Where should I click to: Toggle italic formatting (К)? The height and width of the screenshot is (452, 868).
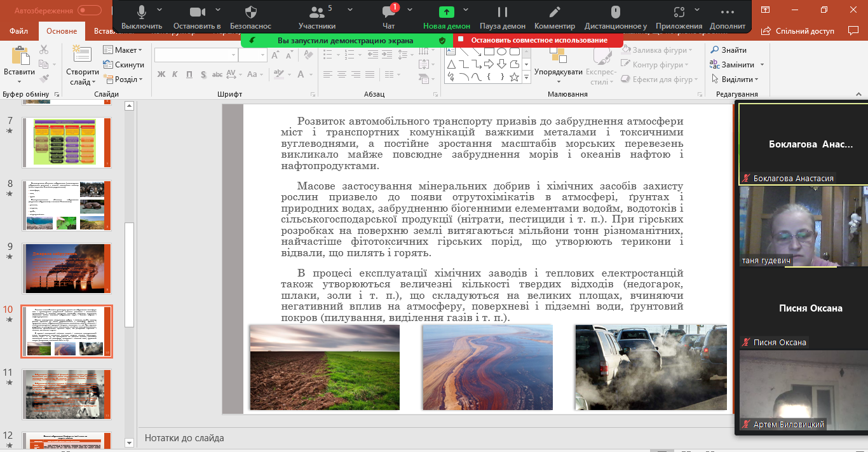pyautogui.click(x=175, y=74)
